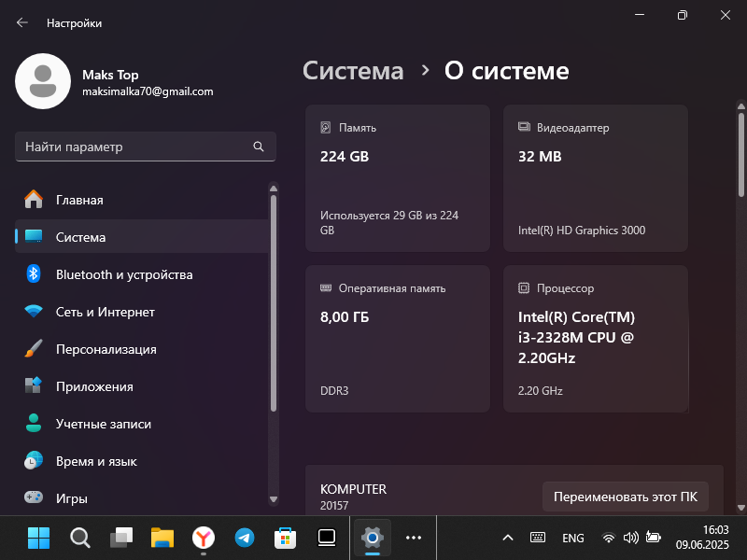Open the speaker volume tray icon
The width and height of the screenshot is (747, 560).
pos(631,539)
